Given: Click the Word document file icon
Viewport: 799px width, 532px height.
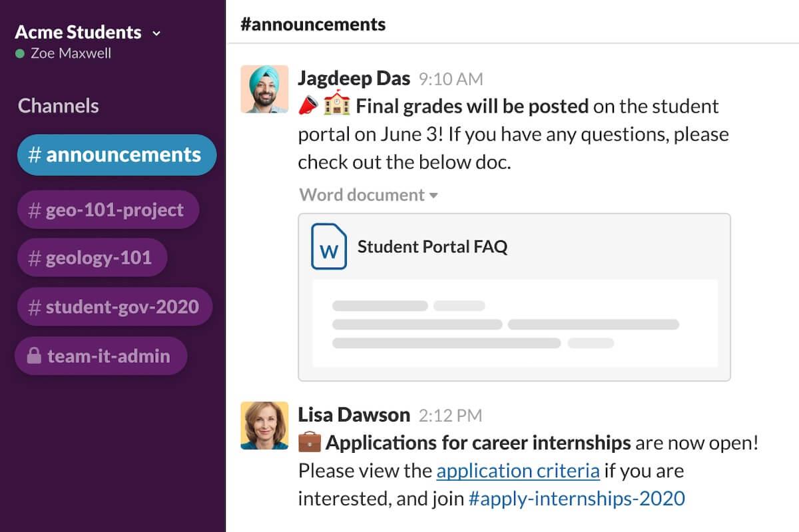Looking at the screenshot, I should click(329, 247).
